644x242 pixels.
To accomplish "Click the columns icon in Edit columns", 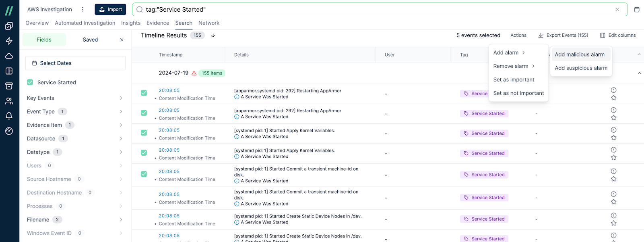I will tap(603, 35).
